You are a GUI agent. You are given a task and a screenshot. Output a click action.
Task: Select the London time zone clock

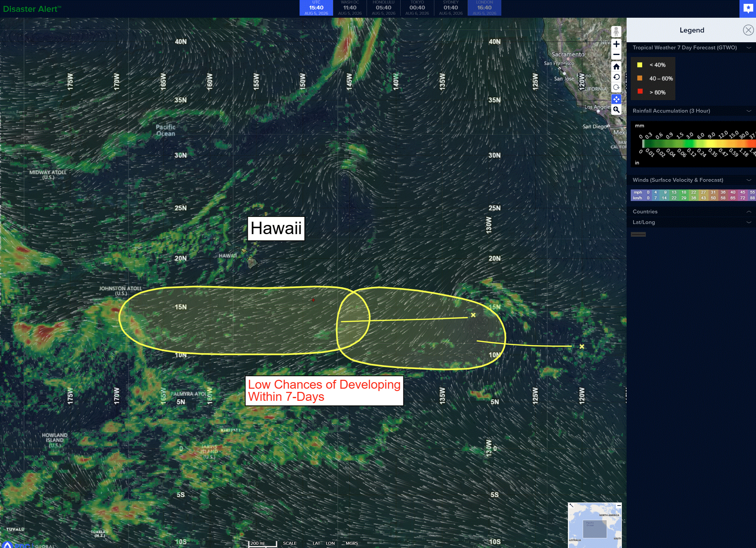[x=484, y=8]
